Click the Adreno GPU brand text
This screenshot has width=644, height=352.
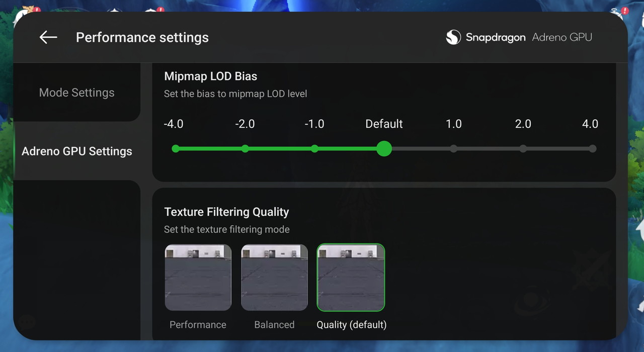pyautogui.click(x=562, y=37)
